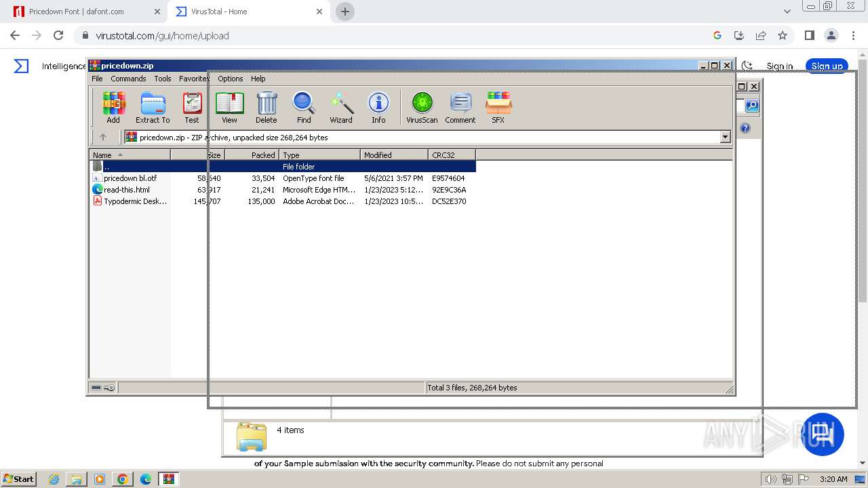
Task: Sort file list by Modified column
Action: pyautogui.click(x=394, y=155)
